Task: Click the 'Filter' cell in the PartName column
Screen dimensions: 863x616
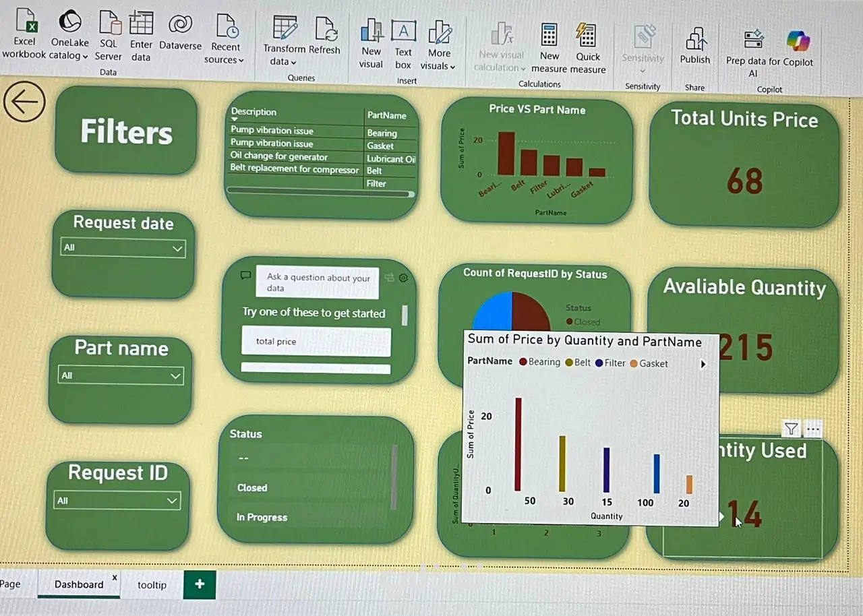Action: [376, 183]
